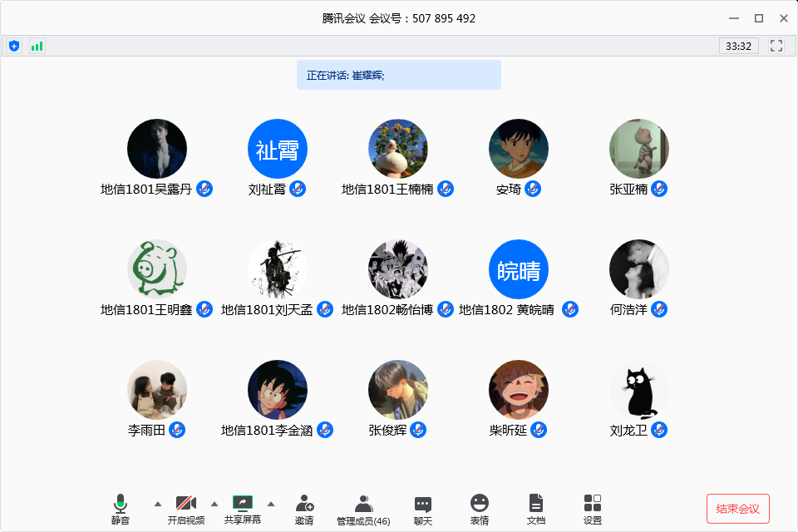This screenshot has height=532, width=798.
Task: Turn on video (开启视频) camera
Action: pos(186,509)
